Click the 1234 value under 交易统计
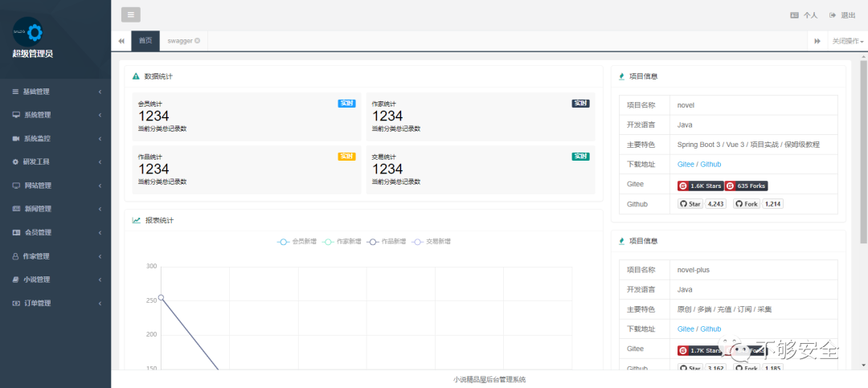 coord(387,169)
